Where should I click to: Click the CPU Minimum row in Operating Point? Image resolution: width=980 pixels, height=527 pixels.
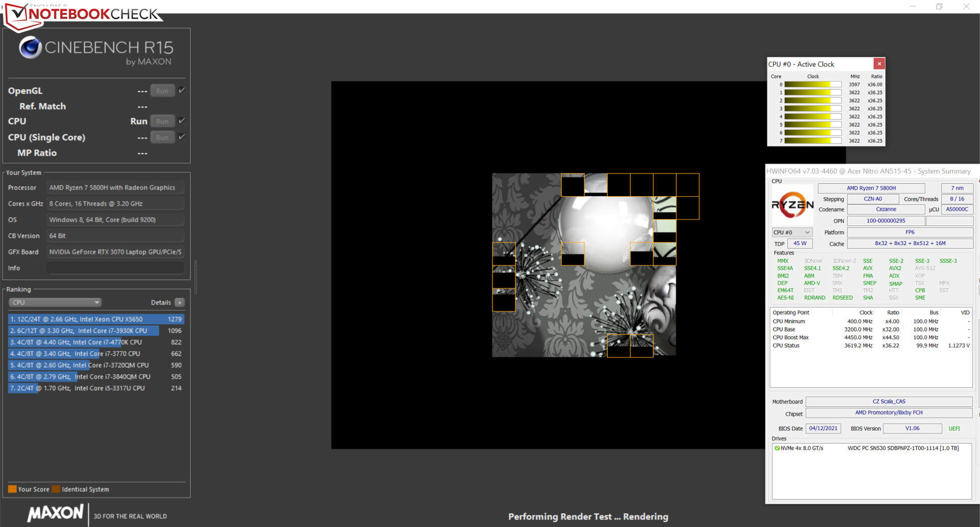871,322
